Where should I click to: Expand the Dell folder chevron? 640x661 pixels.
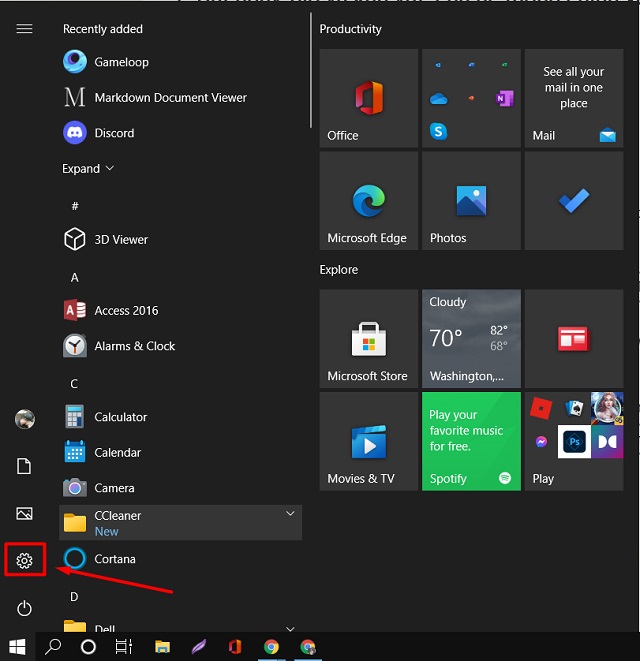(x=290, y=629)
